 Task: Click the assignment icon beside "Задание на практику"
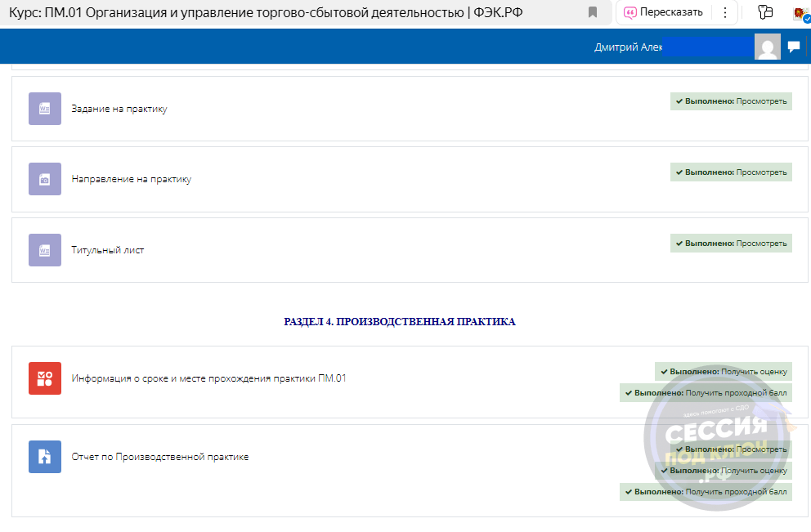click(44, 108)
